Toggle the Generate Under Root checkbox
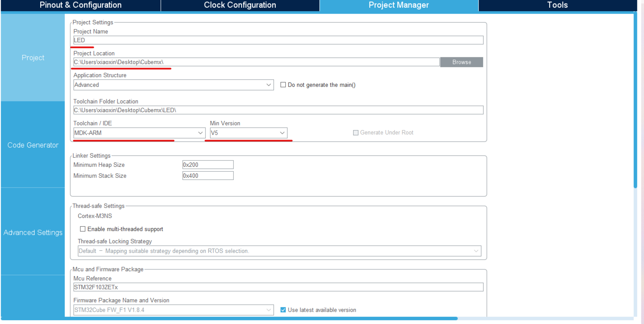The image size is (644, 324). (356, 133)
